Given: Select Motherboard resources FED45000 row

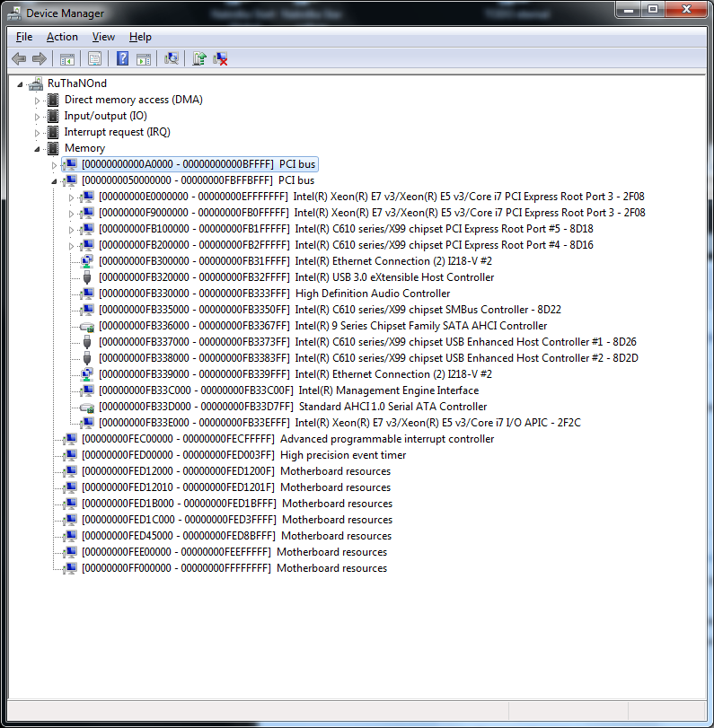Looking at the screenshot, I should [x=236, y=536].
